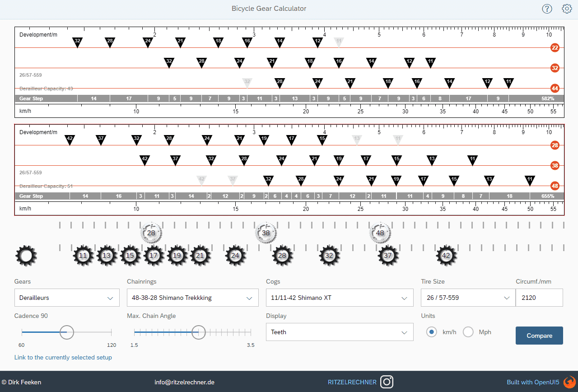Click the empty spare sprocket icon
578x392 pixels.
(x=26, y=256)
